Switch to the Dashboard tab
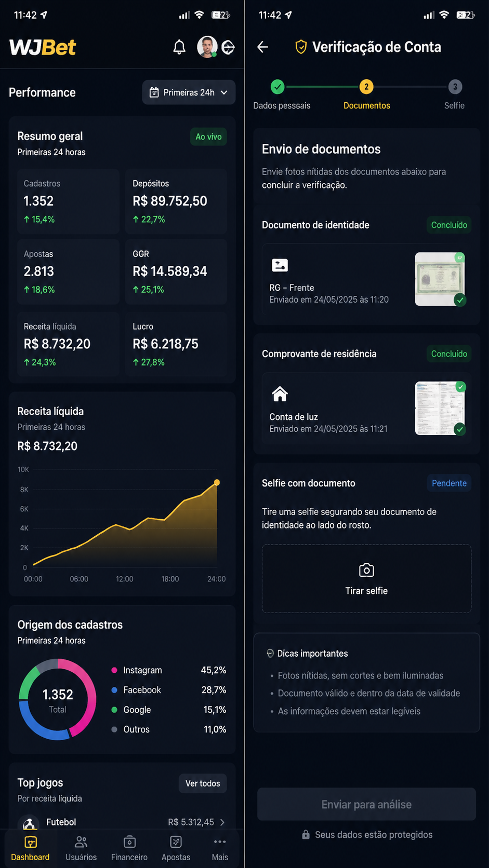 click(30, 848)
